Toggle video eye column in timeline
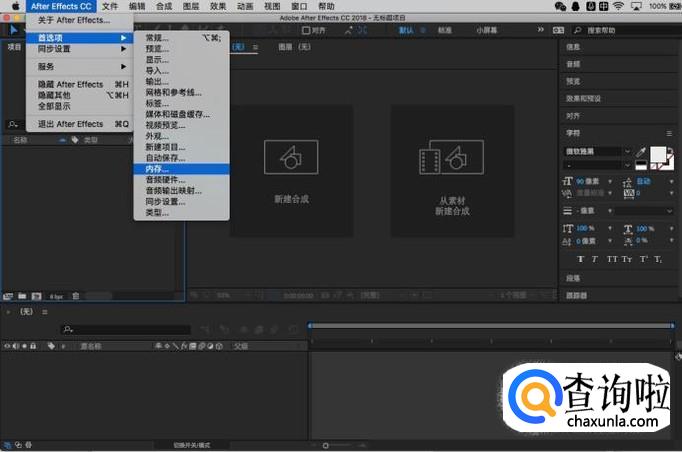Image resolution: width=682 pixels, height=452 pixels. point(7,346)
